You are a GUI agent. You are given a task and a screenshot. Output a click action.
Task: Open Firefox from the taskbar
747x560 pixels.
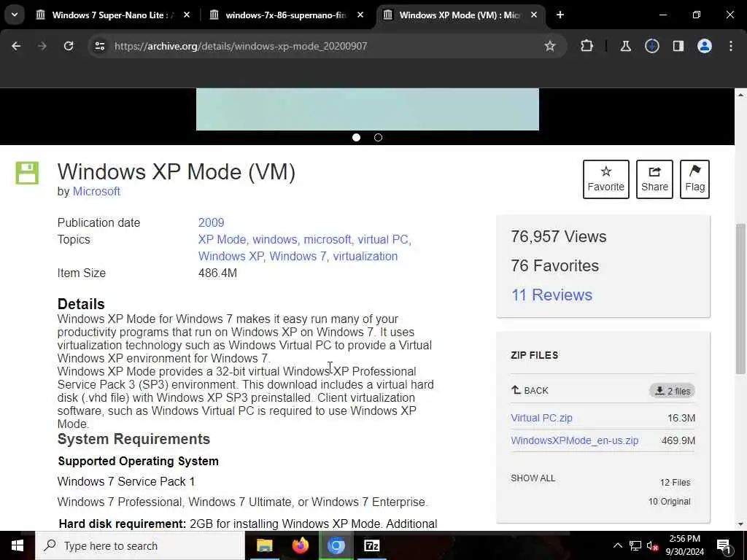(x=300, y=545)
